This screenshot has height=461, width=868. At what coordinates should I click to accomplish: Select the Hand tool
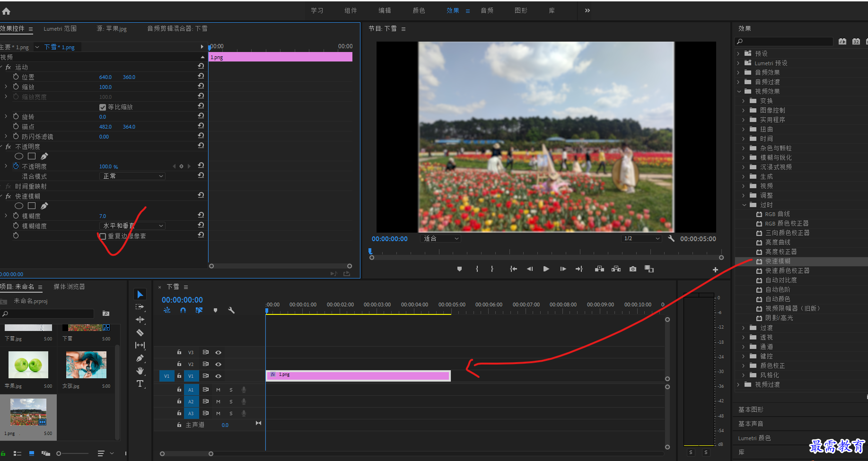point(140,371)
